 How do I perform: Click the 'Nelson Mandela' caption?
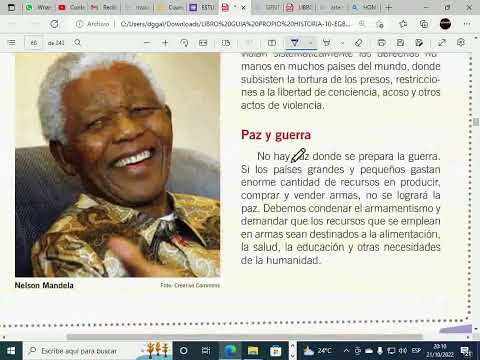pyautogui.click(x=44, y=285)
